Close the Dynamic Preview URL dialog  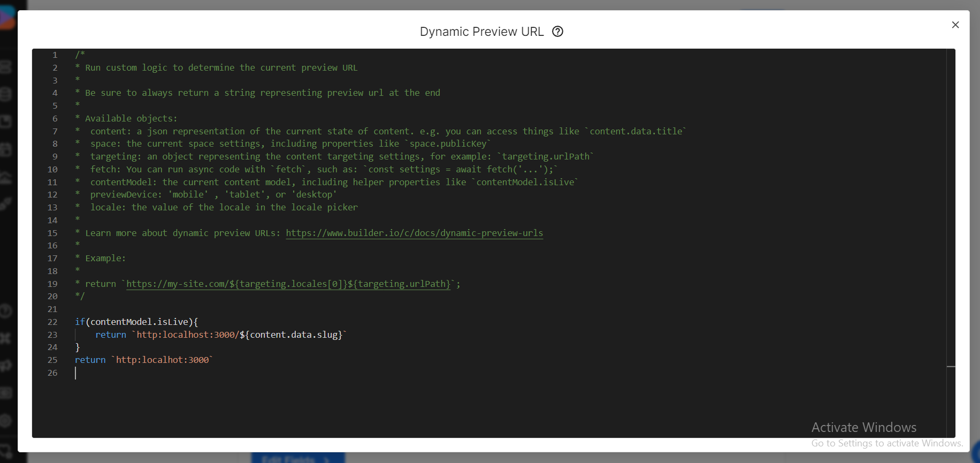coord(955,25)
